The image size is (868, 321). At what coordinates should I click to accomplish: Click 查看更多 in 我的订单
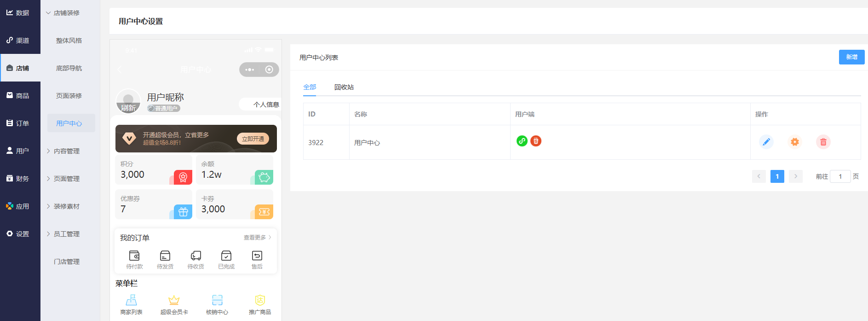click(x=258, y=238)
